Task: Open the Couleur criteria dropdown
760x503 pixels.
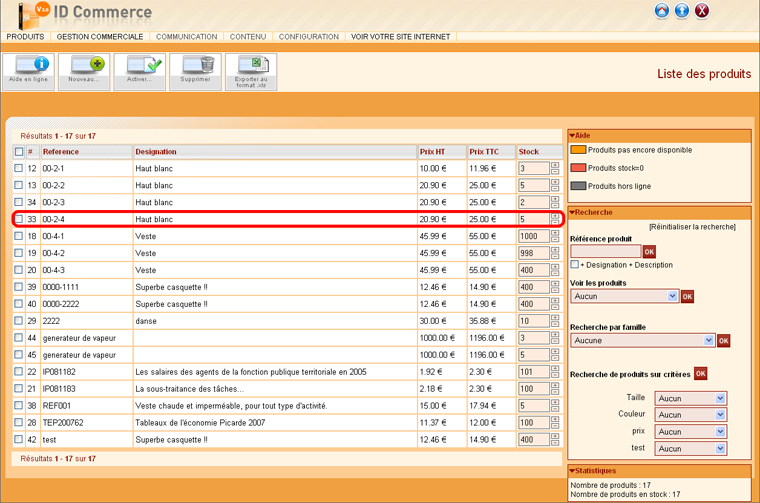Action: 691,415
